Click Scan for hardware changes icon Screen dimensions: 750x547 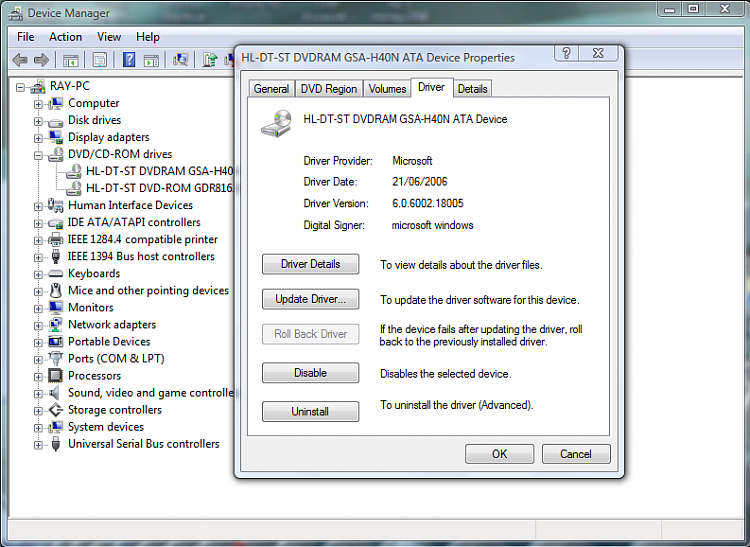tap(180, 60)
